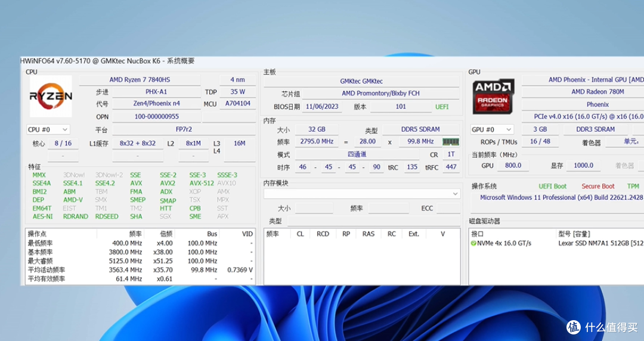Click the BIOS date 11/06/2023 field

[322, 106]
